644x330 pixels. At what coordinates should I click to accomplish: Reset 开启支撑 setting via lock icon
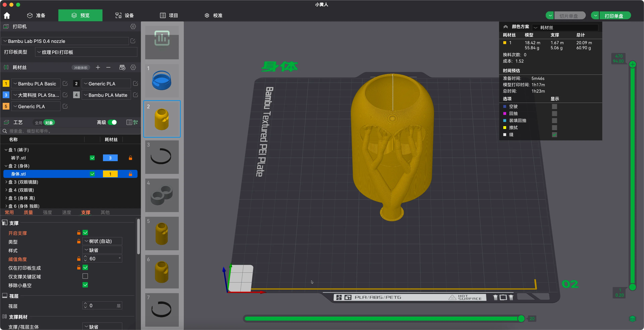coord(79,233)
